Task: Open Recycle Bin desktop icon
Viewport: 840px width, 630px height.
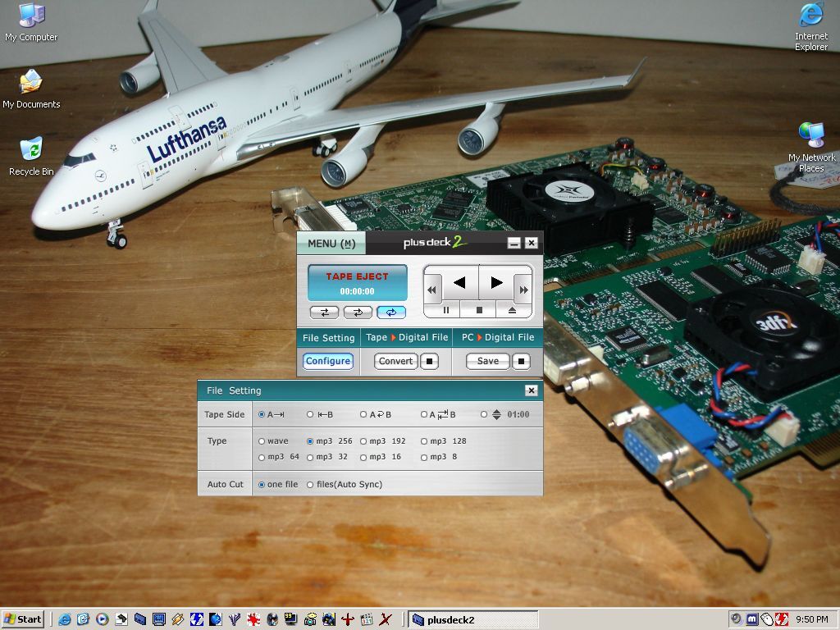Action: 31,157
